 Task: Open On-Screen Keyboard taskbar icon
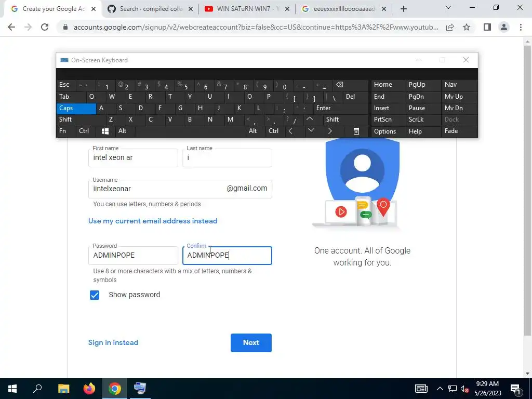(140, 389)
